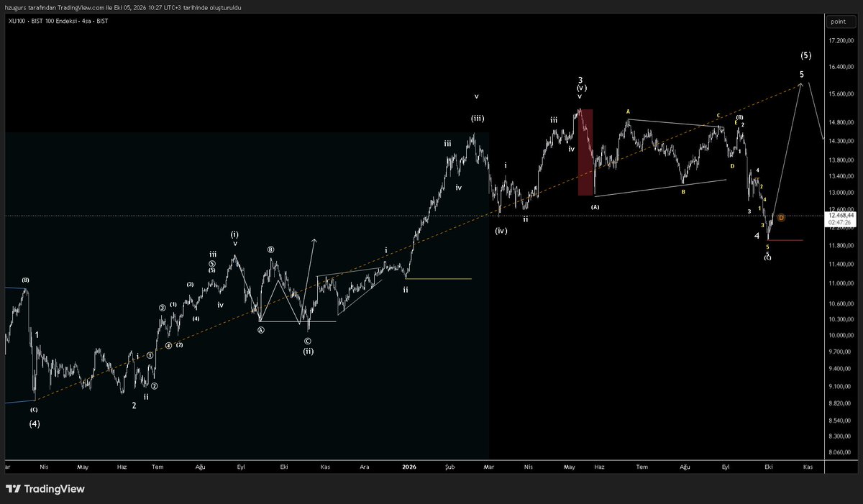Click the 13.000,00 price axis label
This screenshot has width=863, height=504.
coord(841,193)
